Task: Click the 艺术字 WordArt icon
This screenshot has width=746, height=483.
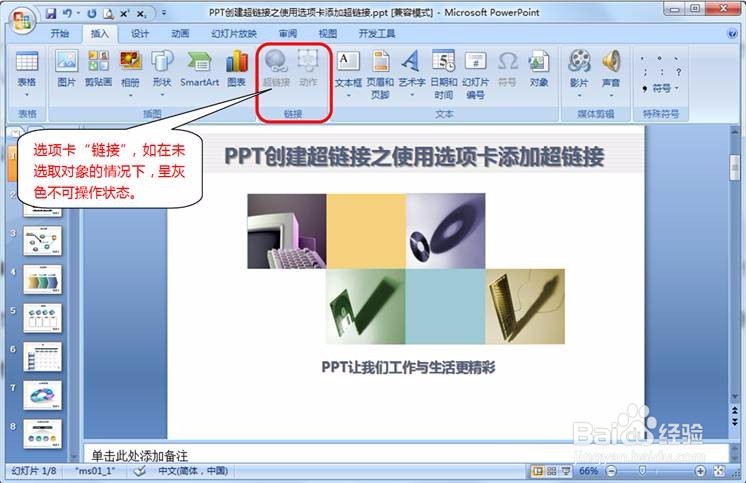Action: coord(411,62)
